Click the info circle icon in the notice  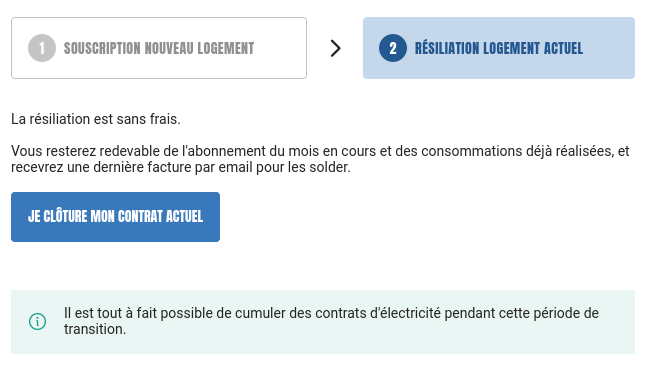coord(37,321)
